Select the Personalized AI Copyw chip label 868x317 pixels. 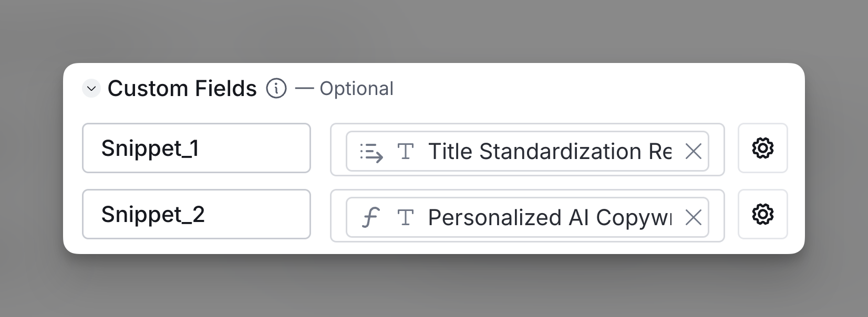[x=550, y=217]
